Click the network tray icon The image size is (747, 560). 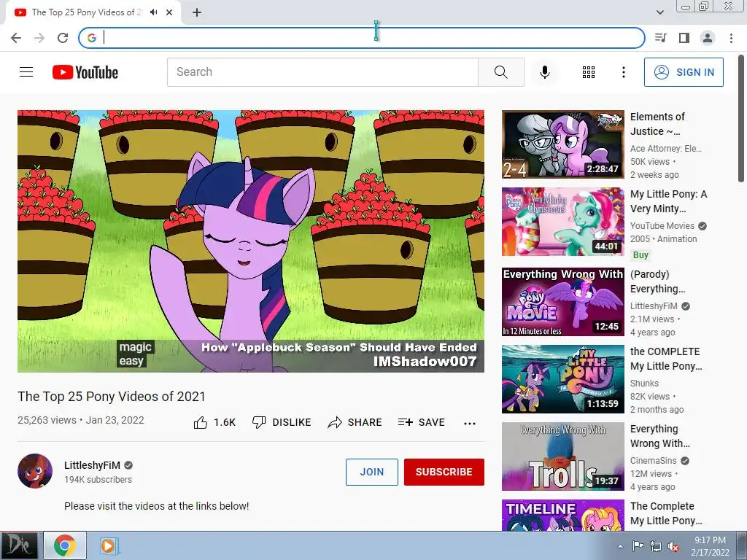pyautogui.click(x=656, y=546)
